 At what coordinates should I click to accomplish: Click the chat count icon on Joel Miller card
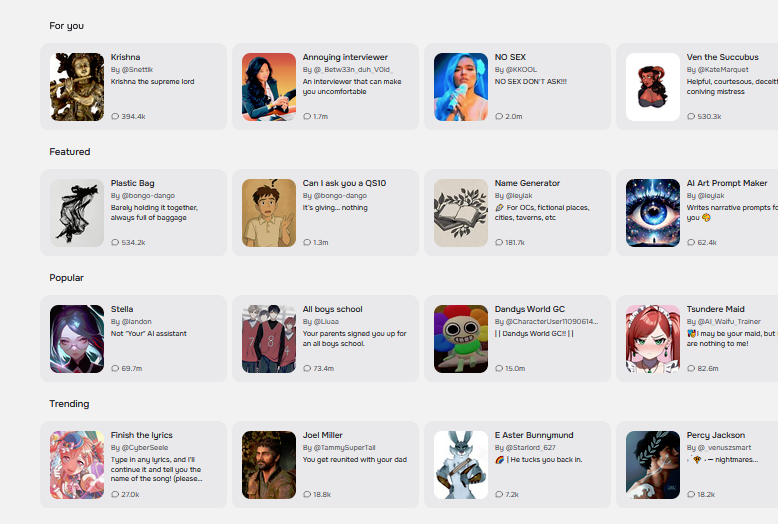point(307,495)
